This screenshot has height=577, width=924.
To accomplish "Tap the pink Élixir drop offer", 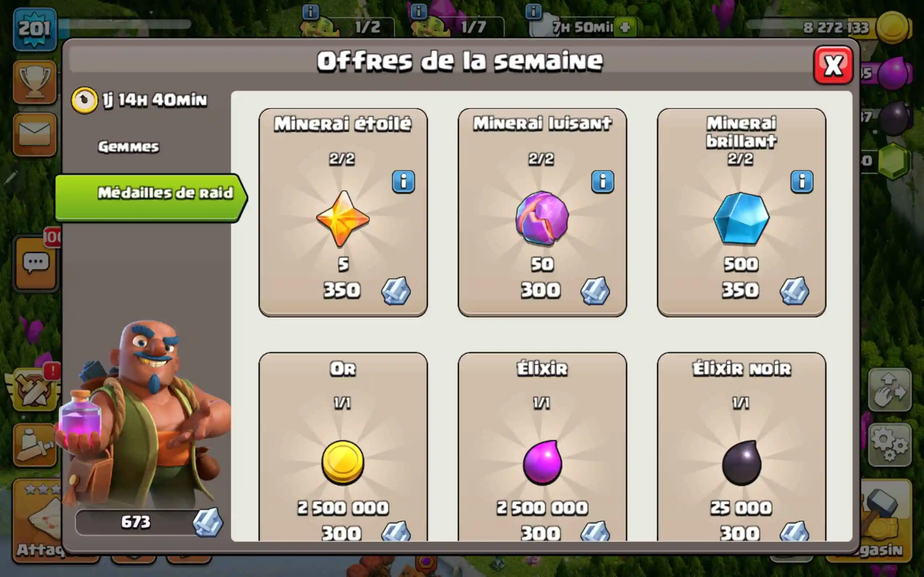I will (542, 462).
